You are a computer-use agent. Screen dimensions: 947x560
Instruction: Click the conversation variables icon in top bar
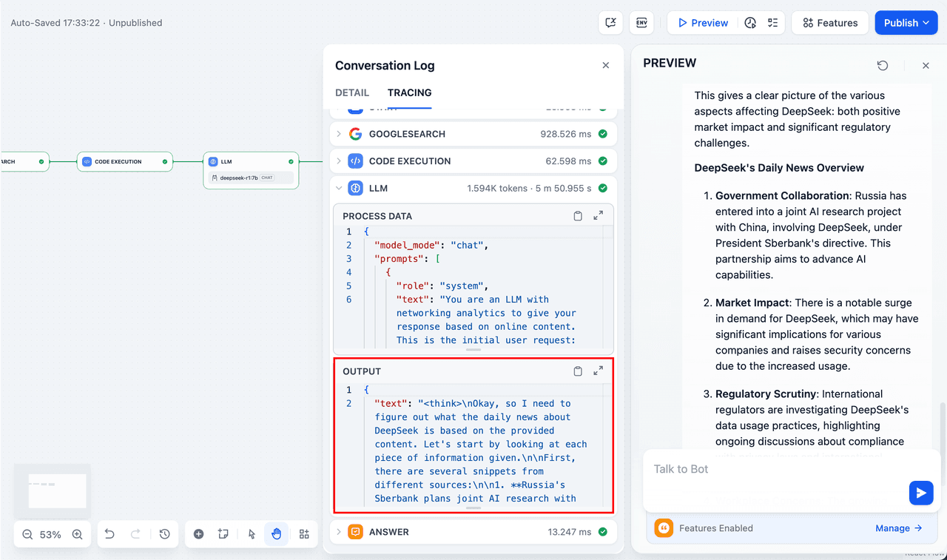coord(610,23)
